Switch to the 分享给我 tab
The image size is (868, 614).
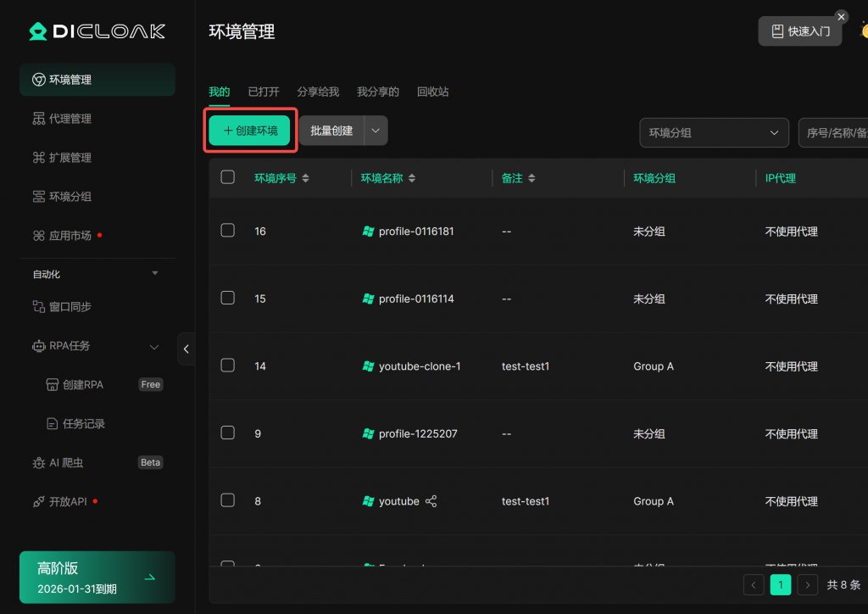[x=318, y=92]
